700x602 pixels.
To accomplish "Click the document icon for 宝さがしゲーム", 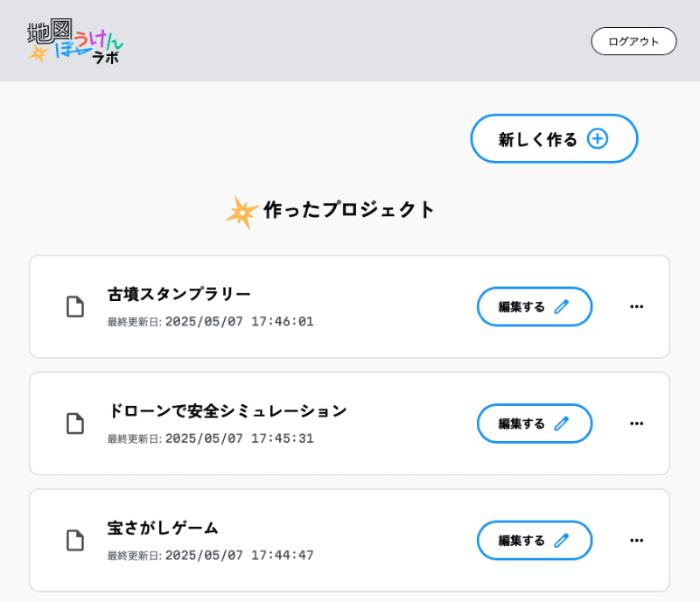I will 75,540.
